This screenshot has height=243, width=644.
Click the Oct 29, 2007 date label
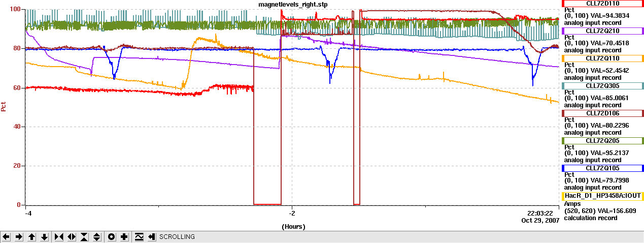click(x=540, y=221)
